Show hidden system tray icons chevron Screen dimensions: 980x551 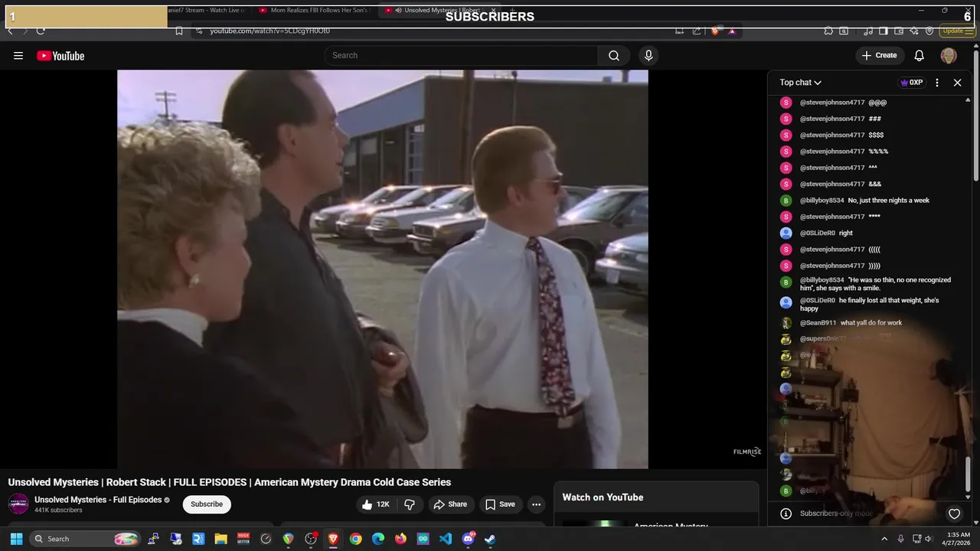click(884, 539)
